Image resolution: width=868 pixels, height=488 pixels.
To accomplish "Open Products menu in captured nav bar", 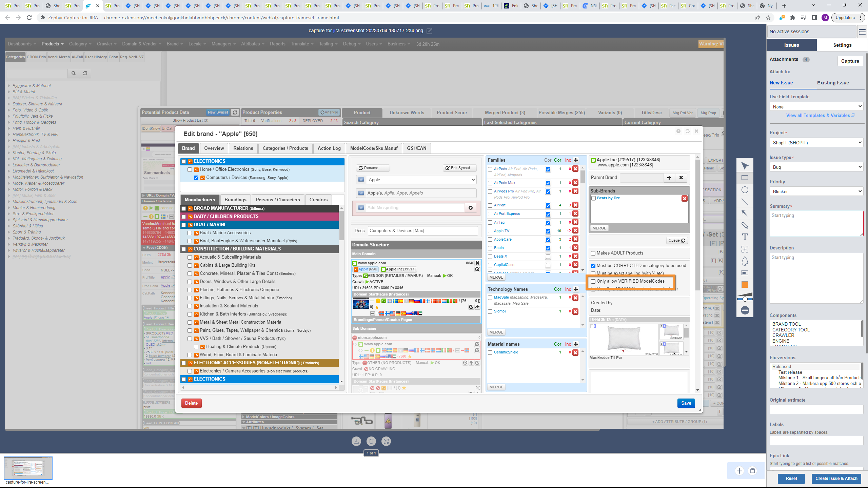I will (52, 44).
